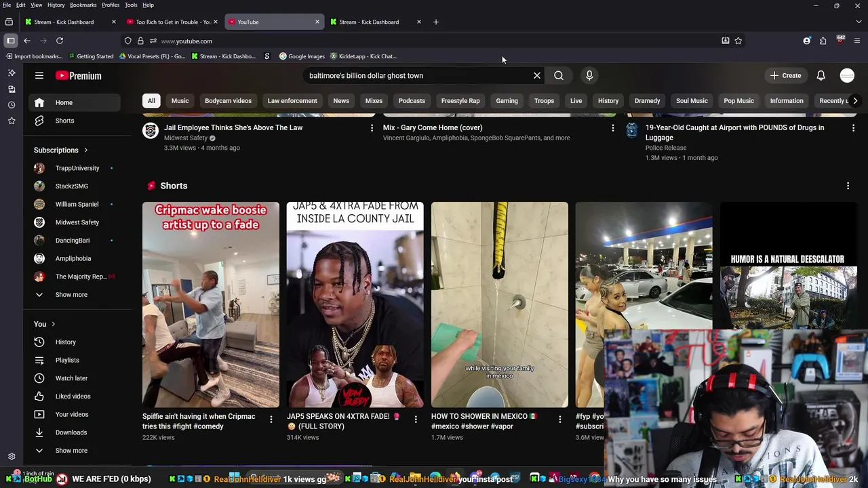The image size is (868, 488).
Task: Clear the search box with the X
Action: click(x=537, y=75)
